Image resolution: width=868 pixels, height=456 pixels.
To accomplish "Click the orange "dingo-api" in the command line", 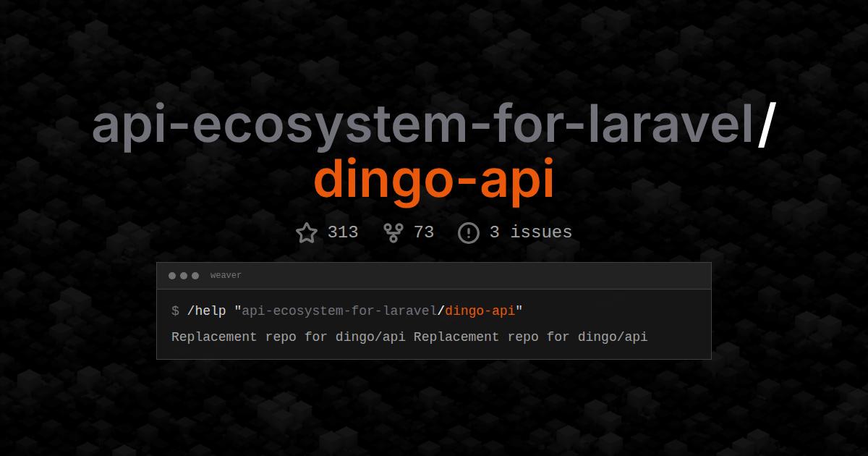I will (x=480, y=311).
